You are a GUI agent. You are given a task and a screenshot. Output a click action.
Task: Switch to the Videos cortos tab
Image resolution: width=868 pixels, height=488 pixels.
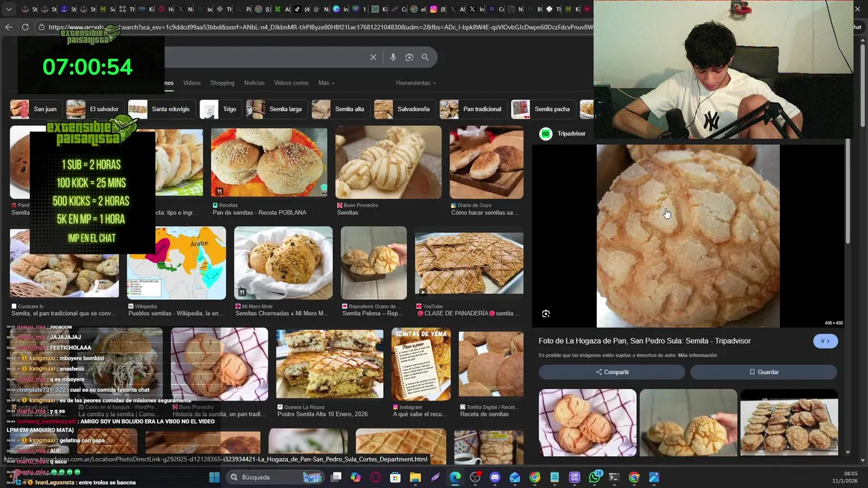click(x=291, y=83)
